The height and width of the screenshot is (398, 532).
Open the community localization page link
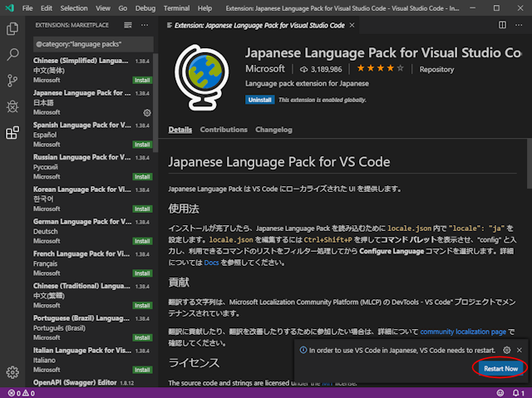[x=463, y=332]
